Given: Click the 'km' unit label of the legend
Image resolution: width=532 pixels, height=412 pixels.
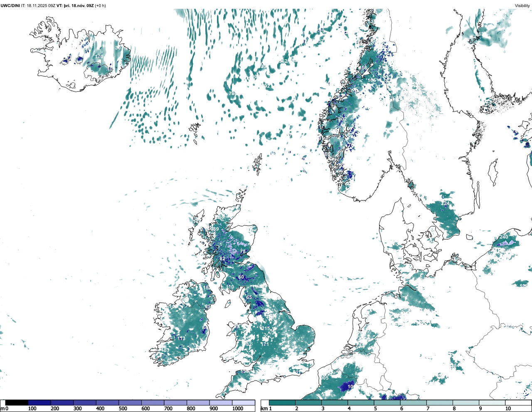Looking at the screenshot, I should coord(264,409).
